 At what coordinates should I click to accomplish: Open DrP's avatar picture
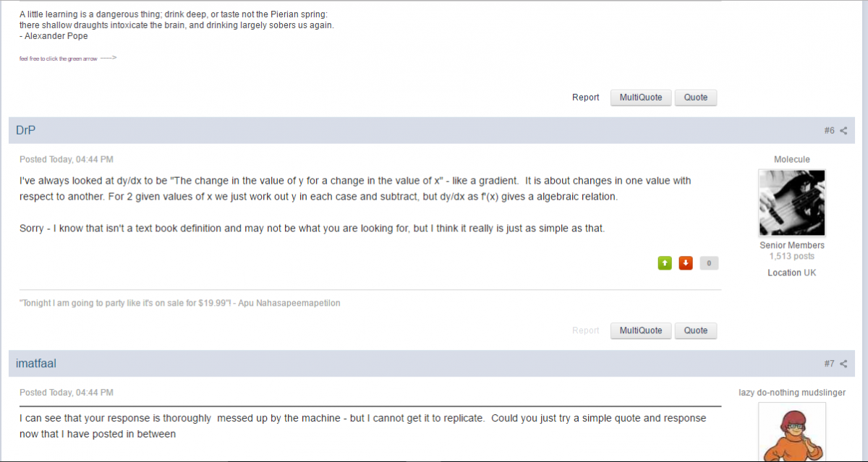pyautogui.click(x=791, y=203)
